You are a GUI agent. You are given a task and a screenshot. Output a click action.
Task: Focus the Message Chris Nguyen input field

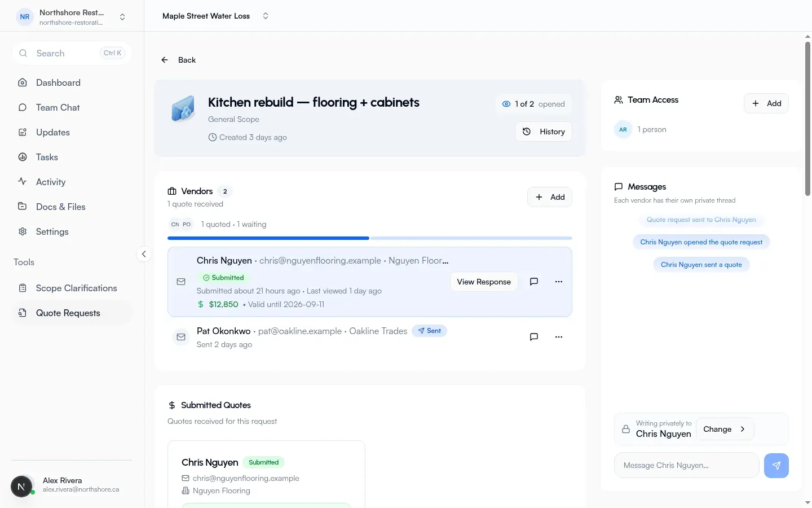pyautogui.click(x=686, y=466)
